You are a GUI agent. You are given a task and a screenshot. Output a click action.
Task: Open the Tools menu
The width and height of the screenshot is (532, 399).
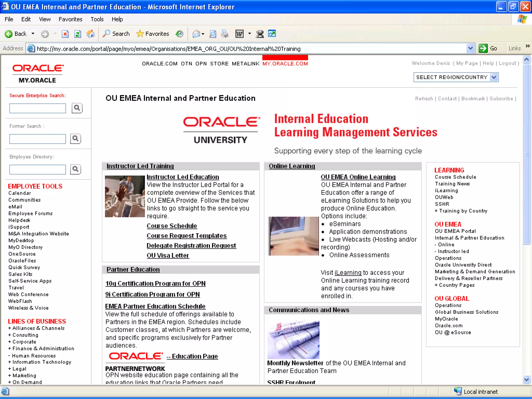(97, 19)
